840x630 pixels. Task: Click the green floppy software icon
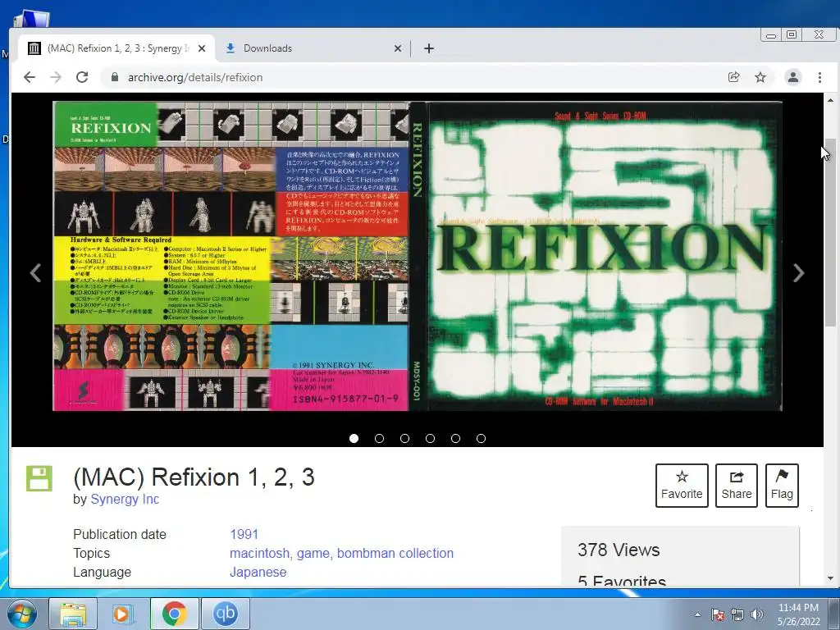pos(39,478)
